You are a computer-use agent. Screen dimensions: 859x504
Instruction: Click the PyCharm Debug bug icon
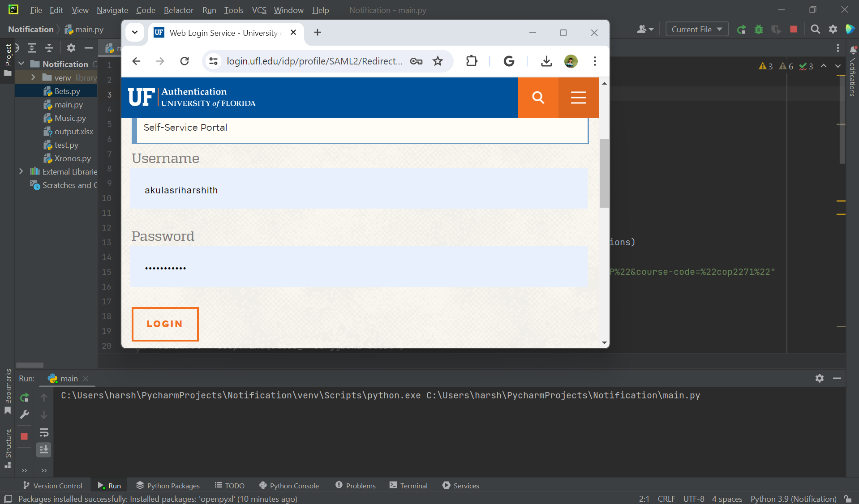coord(759,30)
